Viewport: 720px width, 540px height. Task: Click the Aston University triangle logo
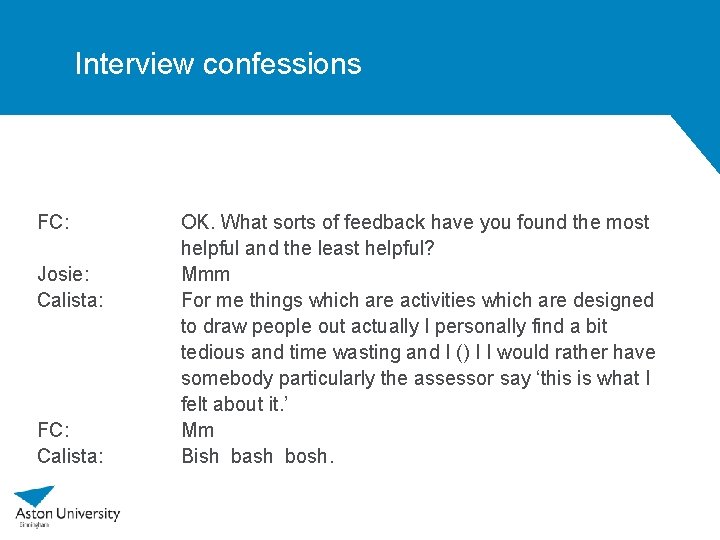tap(35, 496)
